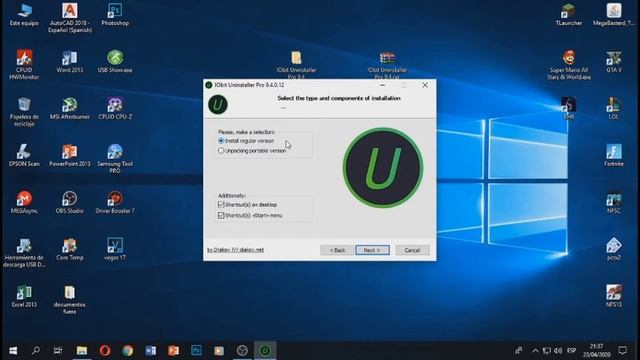Open Photoshop desktop shortcut
This screenshot has width=640, height=360.
pyautogui.click(x=115, y=15)
